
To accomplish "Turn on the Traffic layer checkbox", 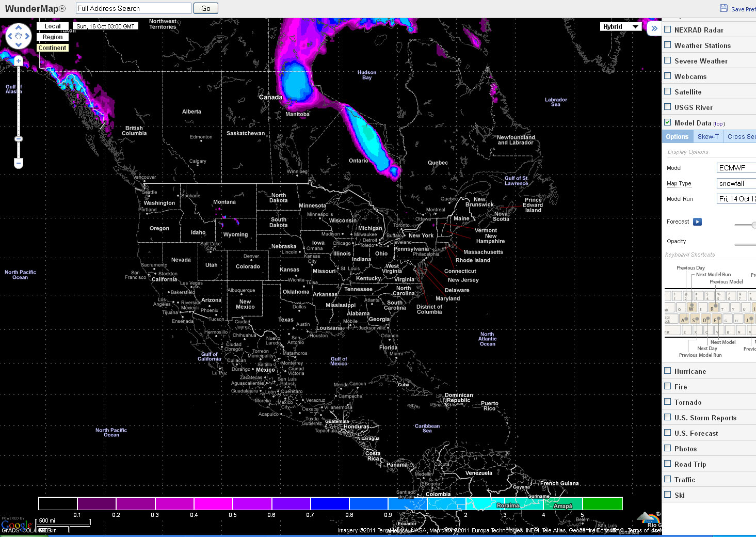I will 668,479.
